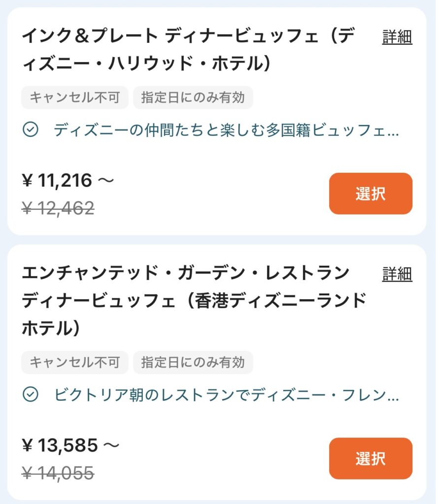Image resolution: width=438 pixels, height=504 pixels.
Task: Click キャンセル不可 tag under エンチャンテッド・ガーデン
Action: [75, 362]
